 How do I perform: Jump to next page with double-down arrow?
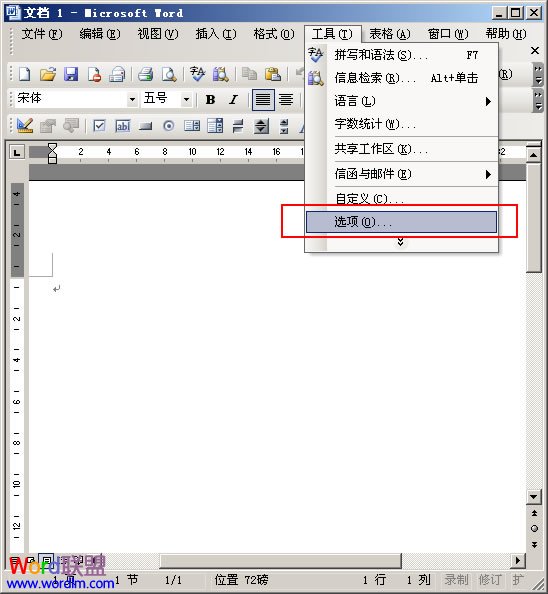[534, 544]
